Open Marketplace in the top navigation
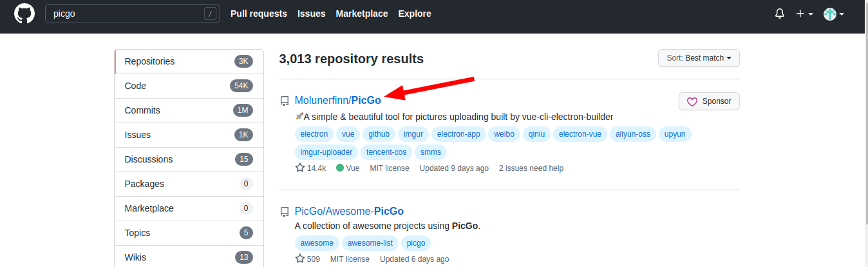The height and width of the screenshot is (267, 868). click(362, 14)
